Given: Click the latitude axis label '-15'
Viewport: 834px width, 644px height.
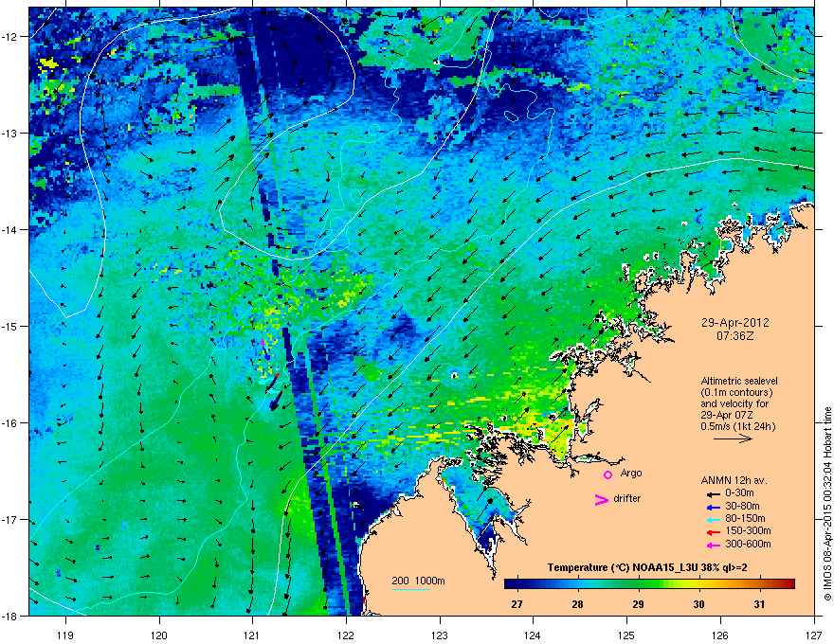Looking at the screenshot, I should tap(10, 326).
